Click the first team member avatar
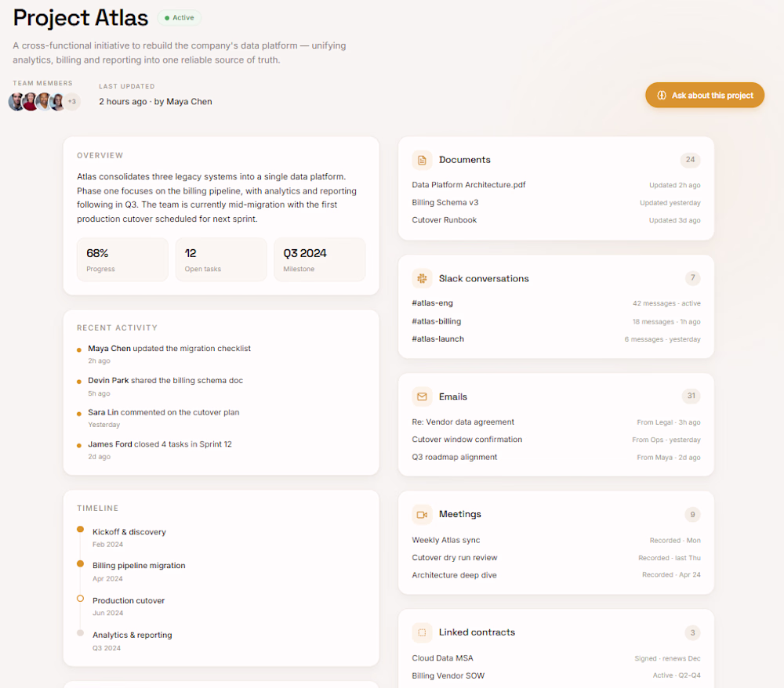Image resolution: width=784 pixels, height=688 pixels. (x=17, y=101)
